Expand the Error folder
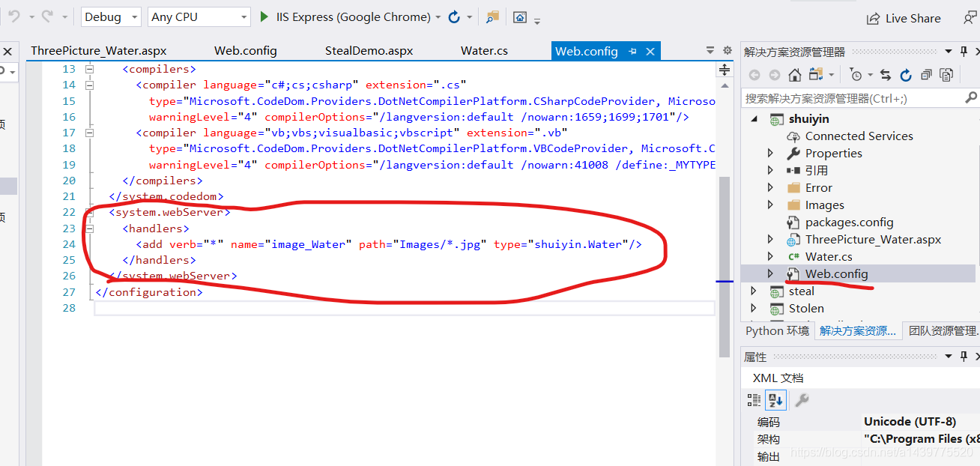Viewport: 980px width, 466px height. tap(769, 187)
